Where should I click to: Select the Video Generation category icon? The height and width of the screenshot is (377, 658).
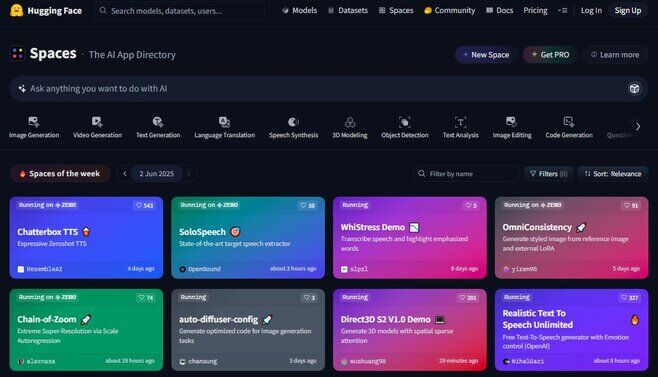pos(97,122)
